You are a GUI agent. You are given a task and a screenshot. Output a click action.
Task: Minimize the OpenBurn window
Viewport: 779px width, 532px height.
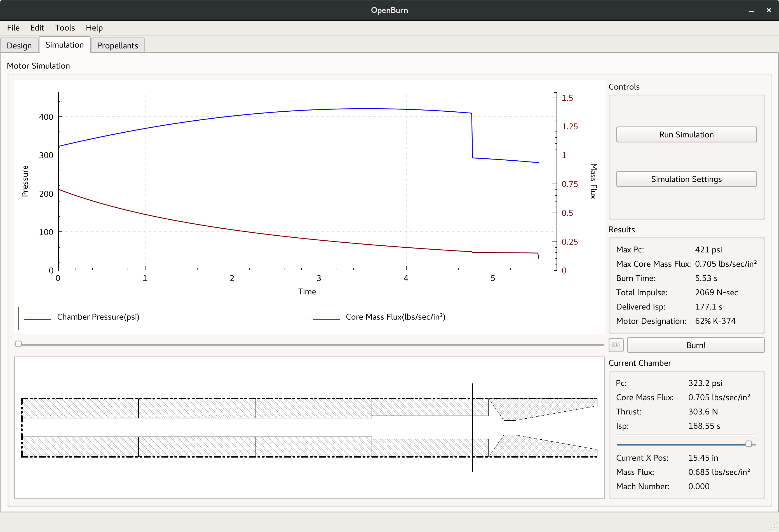(x=752, y=10)
